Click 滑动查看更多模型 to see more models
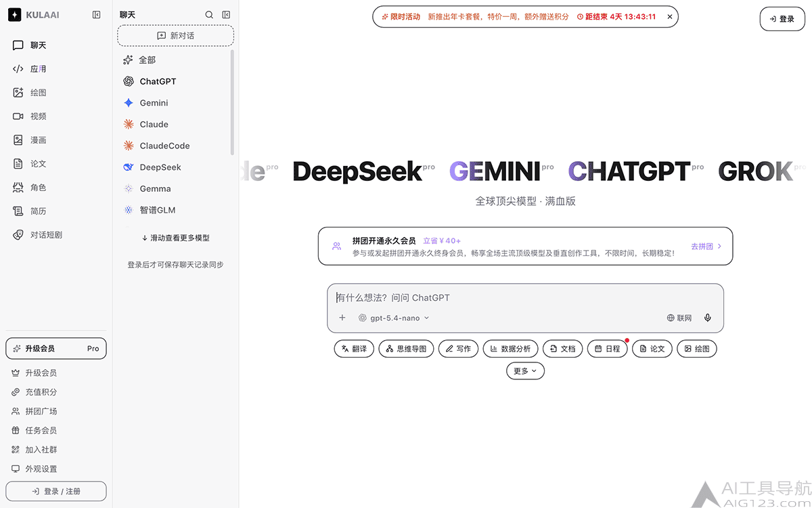812x508 pixels. pos(175,238)
